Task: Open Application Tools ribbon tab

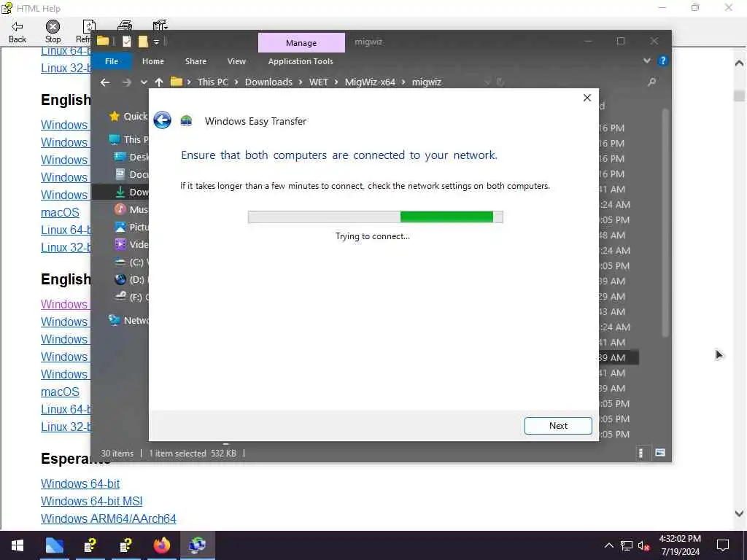Action: pos(301,61)
